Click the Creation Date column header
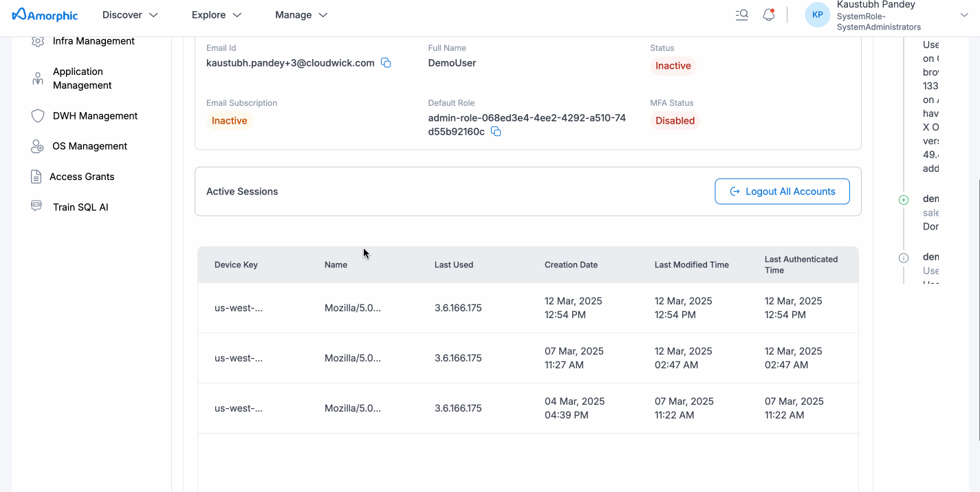Screen dimensions: 980x492 coord(571,265)
